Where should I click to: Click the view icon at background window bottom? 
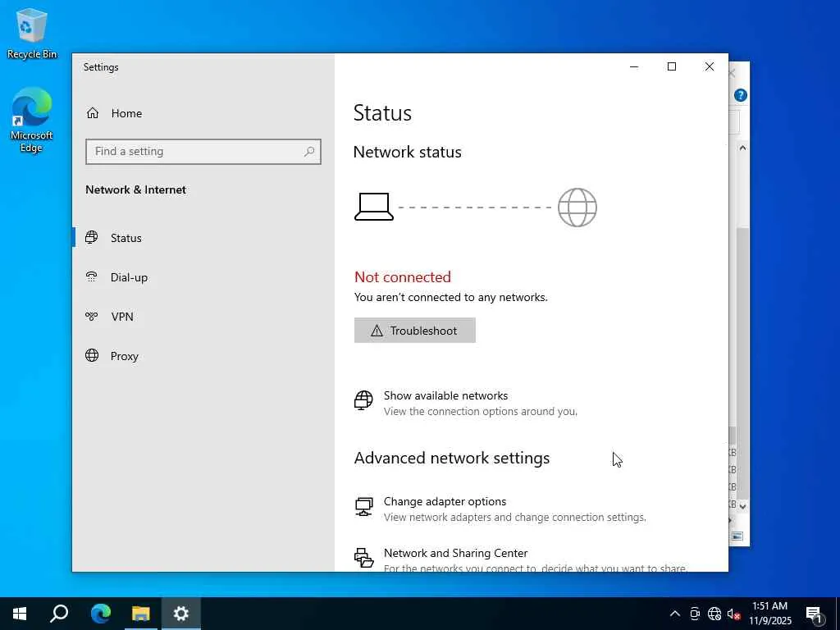737,536
